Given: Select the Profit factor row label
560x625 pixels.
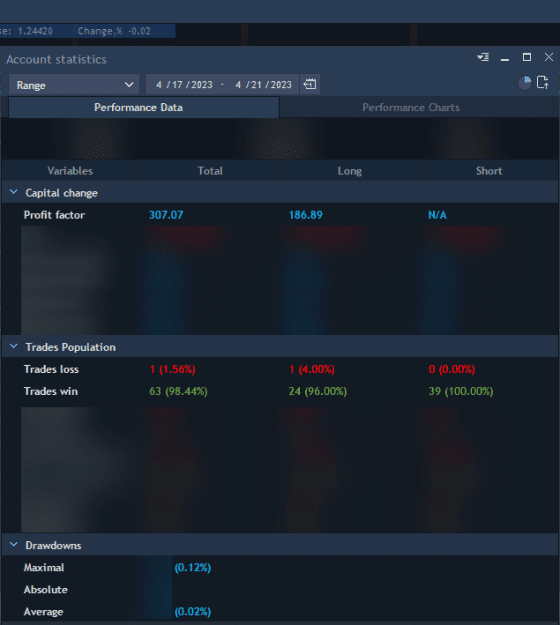Looking at the screenshot, I should (x=54, y=215).
